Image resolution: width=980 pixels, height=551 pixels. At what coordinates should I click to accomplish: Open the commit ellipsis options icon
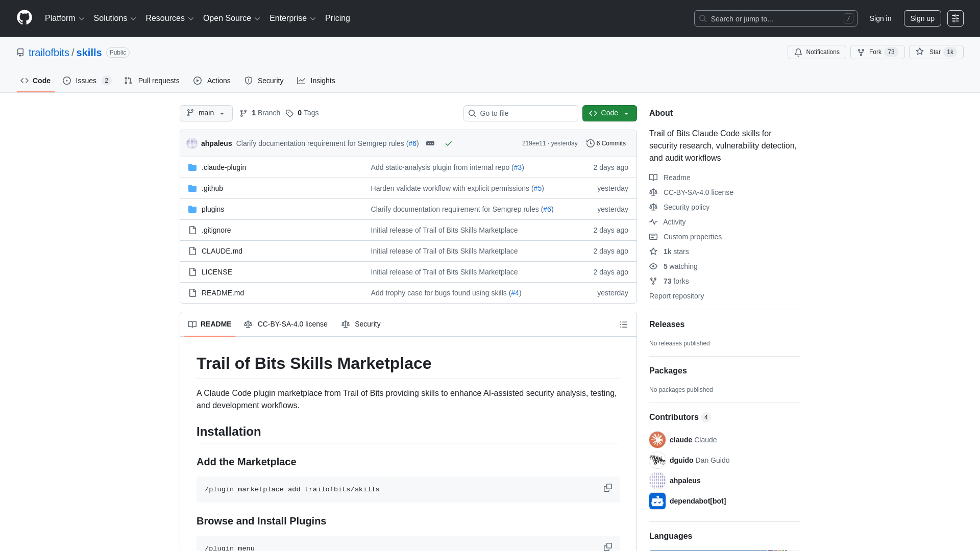coord(430,143)
